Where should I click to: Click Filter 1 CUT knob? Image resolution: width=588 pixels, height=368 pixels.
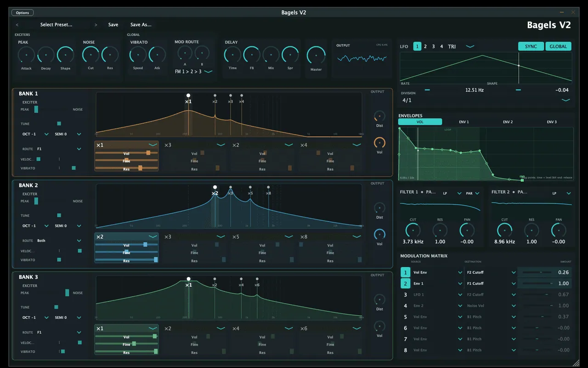point(413,231)
